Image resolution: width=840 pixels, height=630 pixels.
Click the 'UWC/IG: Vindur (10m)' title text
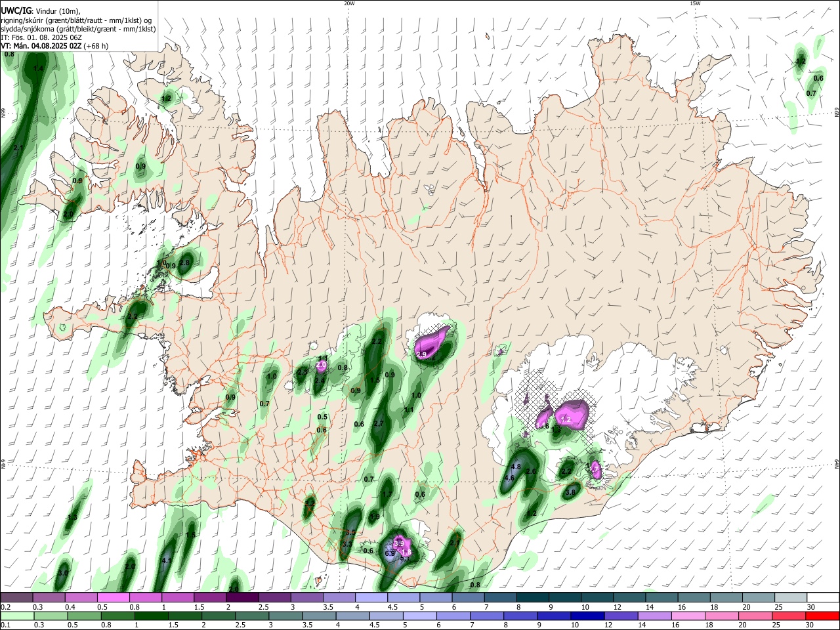tap(40, 11)
